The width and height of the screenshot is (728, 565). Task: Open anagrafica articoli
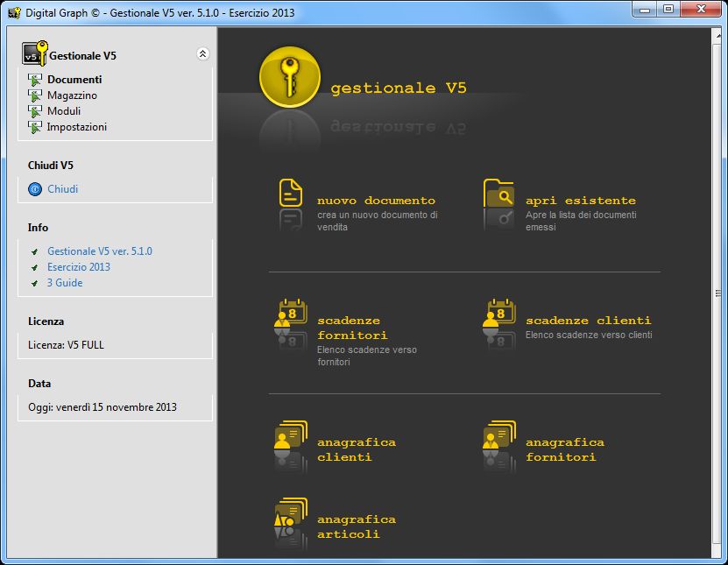(x=357, y=526)
